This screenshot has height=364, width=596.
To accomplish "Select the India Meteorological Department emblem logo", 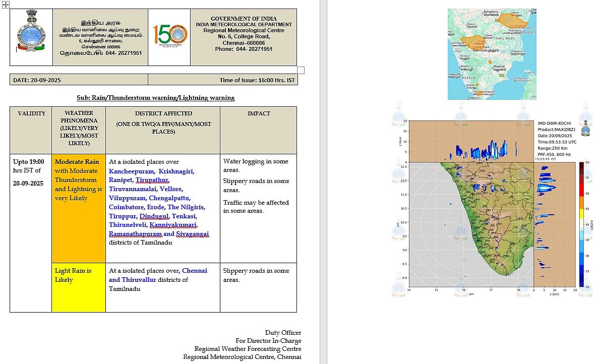I will point(31,31).
